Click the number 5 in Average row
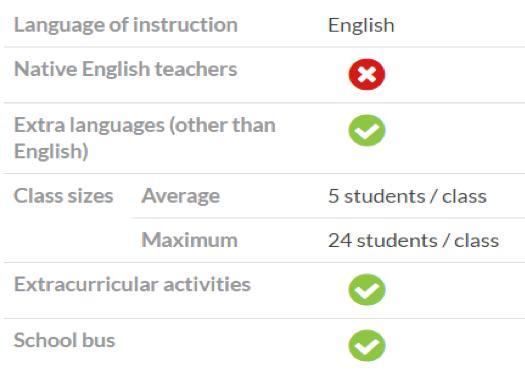This screenshot has width=525, height=379. tap(333, 196)
